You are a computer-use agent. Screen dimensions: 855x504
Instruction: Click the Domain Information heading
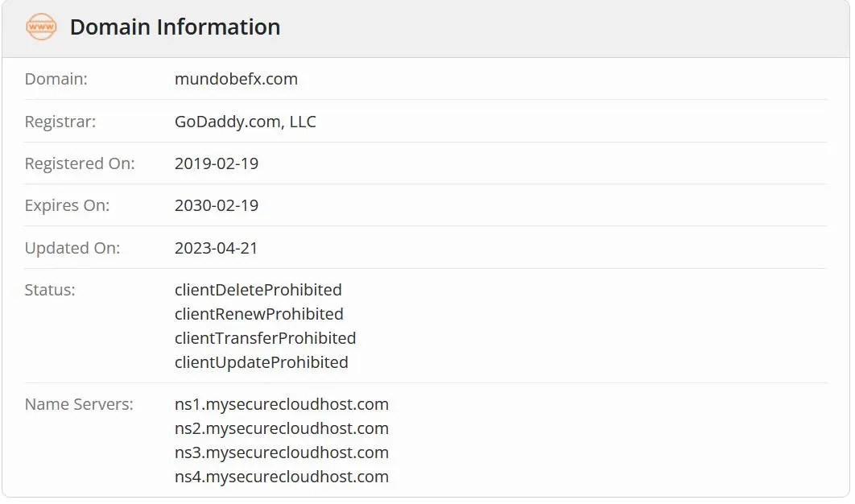[175, 27]
